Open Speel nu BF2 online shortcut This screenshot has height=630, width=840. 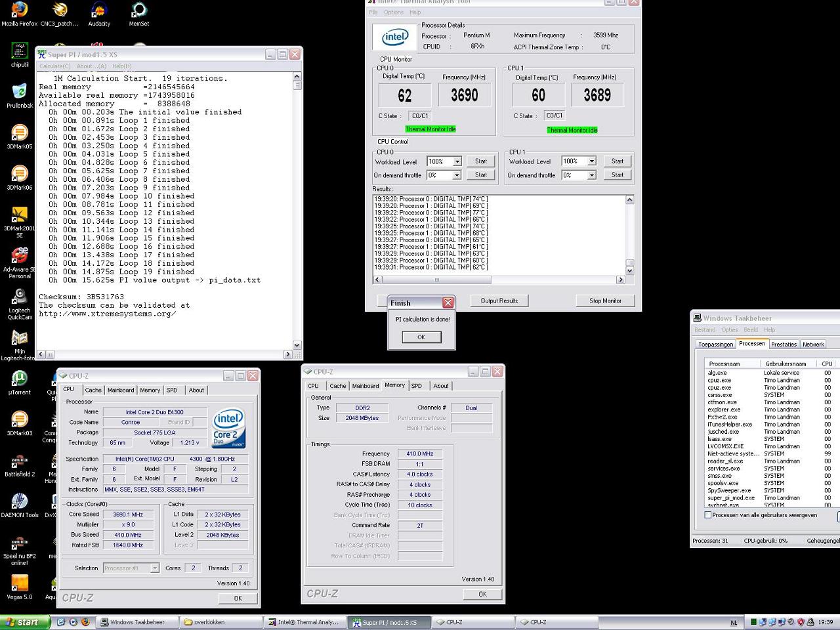pos(20,550)
